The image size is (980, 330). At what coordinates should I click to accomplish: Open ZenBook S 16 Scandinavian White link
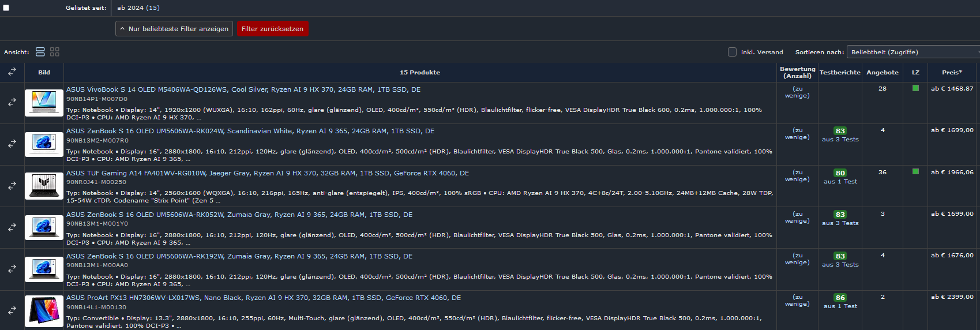[x=250, y=131]
